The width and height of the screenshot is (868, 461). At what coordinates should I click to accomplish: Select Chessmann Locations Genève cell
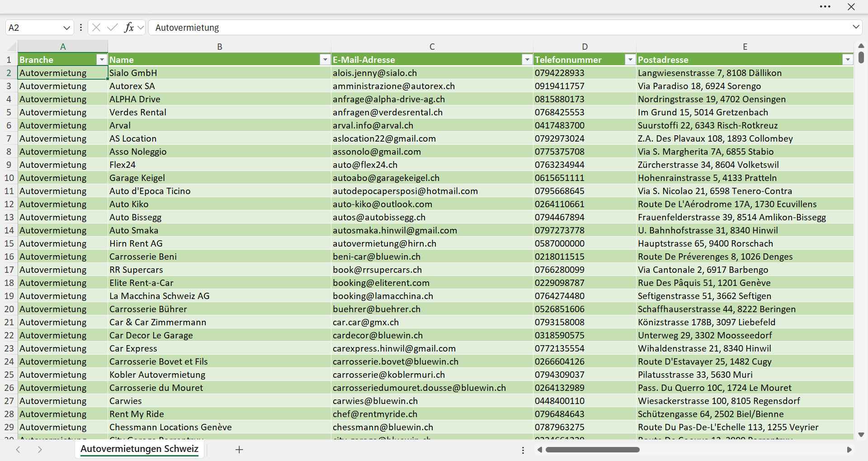point(220,427)
